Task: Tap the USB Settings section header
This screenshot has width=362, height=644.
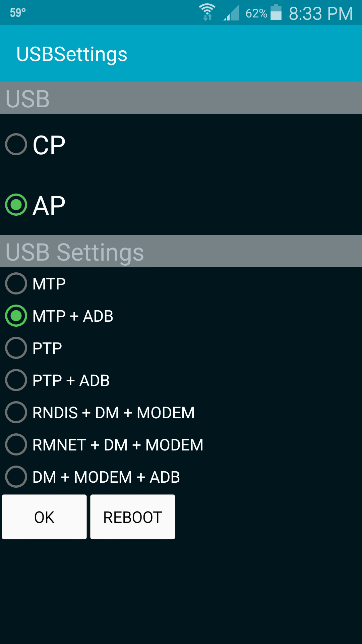Action: click(75, 252)
